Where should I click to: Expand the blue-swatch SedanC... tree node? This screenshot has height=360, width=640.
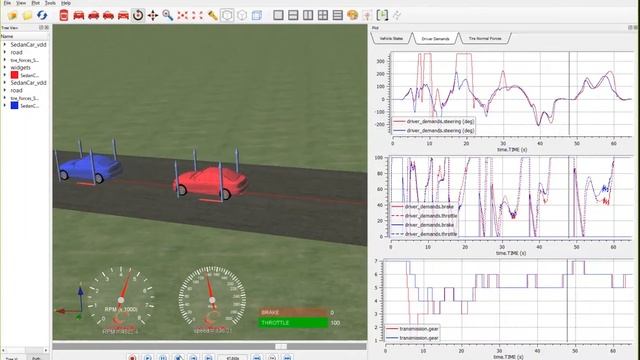[5, 105]
